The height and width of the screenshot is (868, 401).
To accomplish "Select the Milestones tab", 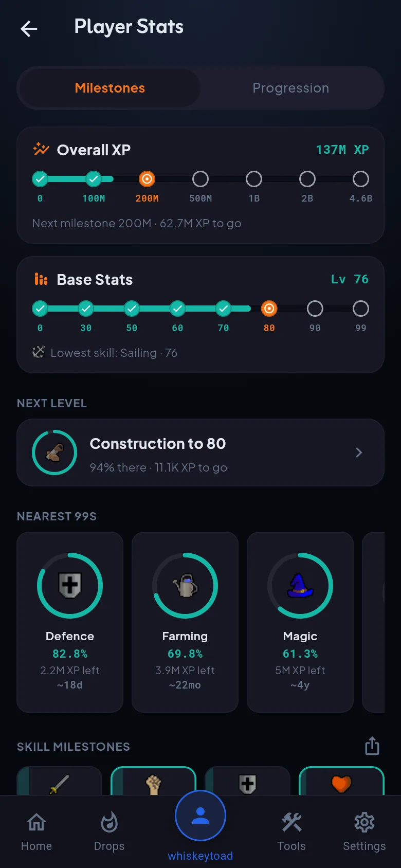I will click(x=110, y=88).
